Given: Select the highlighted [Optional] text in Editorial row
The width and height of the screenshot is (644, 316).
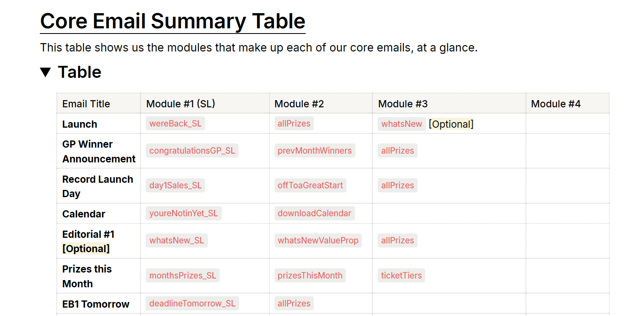Looking at the screenshot, I should click(x=86, y=249).
